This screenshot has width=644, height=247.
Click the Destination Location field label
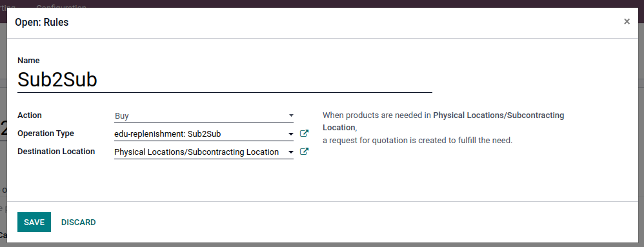[56, 152]
